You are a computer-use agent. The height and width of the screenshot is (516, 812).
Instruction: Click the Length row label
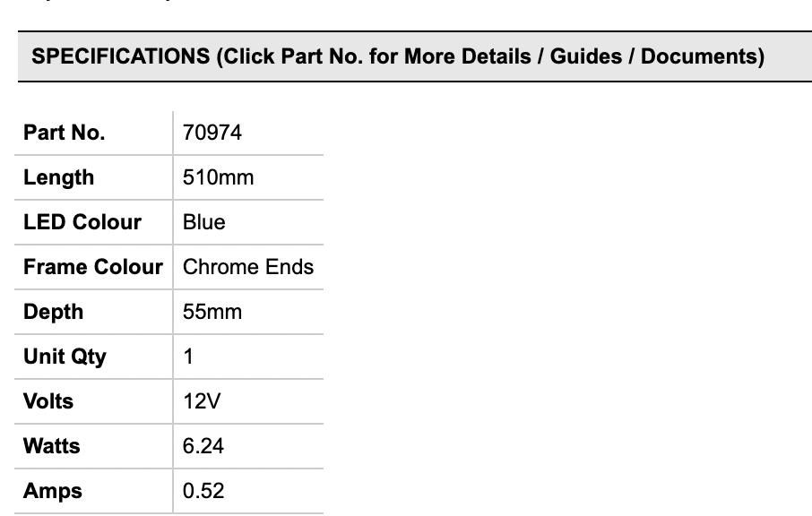pos(58,177)
